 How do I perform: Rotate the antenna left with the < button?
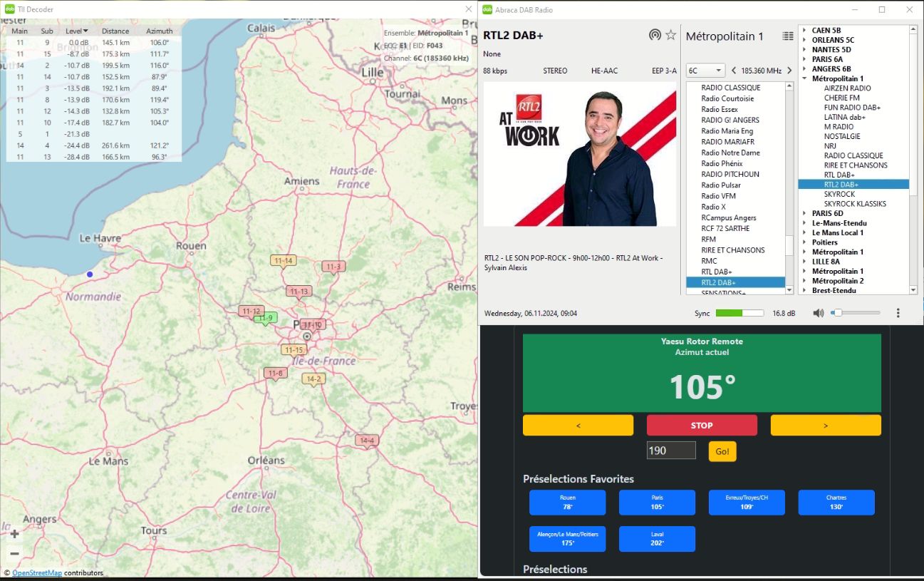click(578, 426)
